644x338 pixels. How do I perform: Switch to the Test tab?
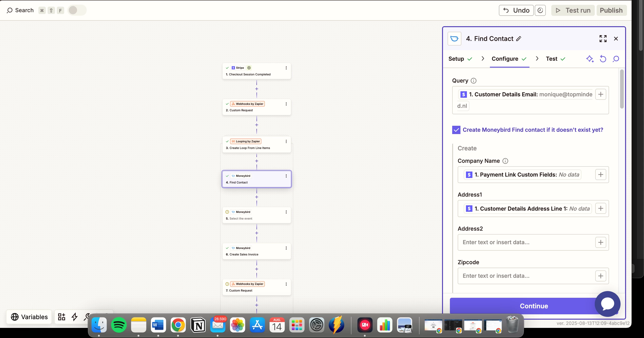click(x=555, y=59)
